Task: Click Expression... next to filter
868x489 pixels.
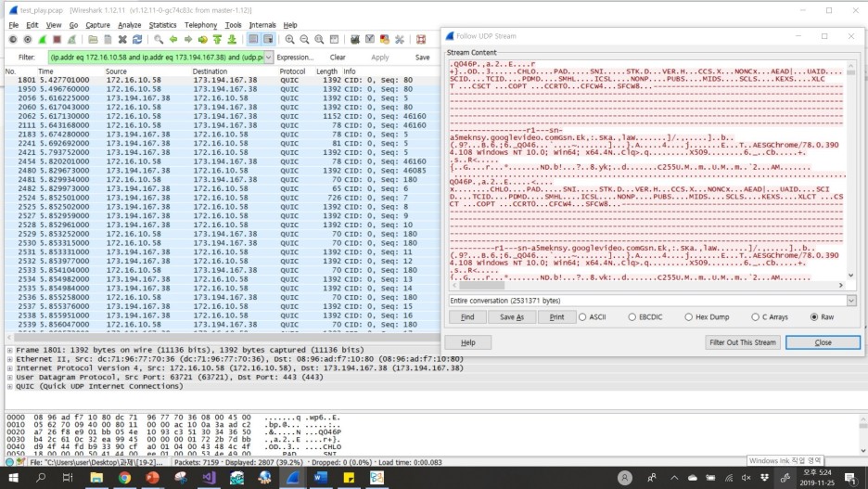Action: pyautogui.click(x=295, y=57)
